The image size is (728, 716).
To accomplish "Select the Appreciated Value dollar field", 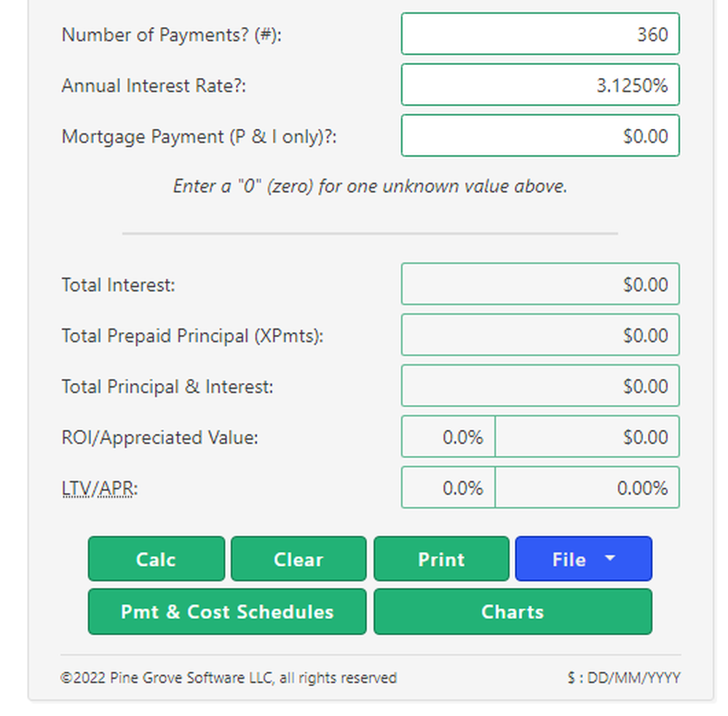I will coord(587,438).
